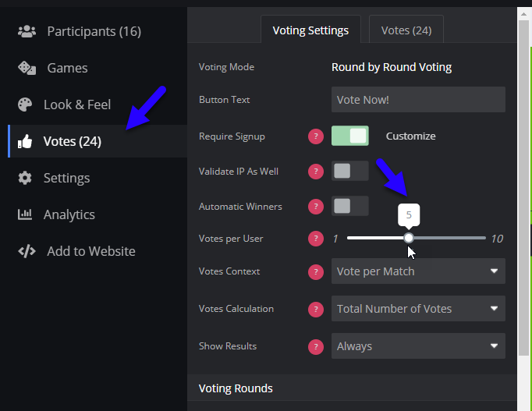Click the Customize link
The image size is (532, 411).
tap(410, 136)
